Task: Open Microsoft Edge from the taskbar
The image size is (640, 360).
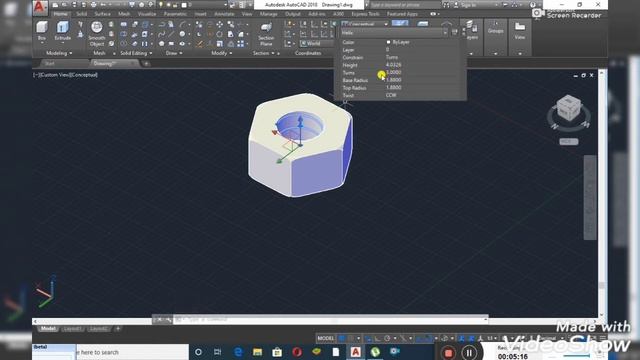Action: tap(238, 352)
